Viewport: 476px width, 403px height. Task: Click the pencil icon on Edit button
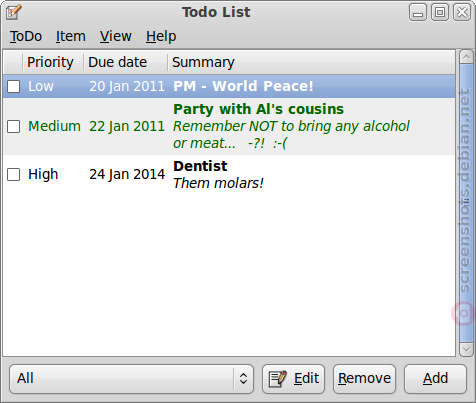[278, 379]
